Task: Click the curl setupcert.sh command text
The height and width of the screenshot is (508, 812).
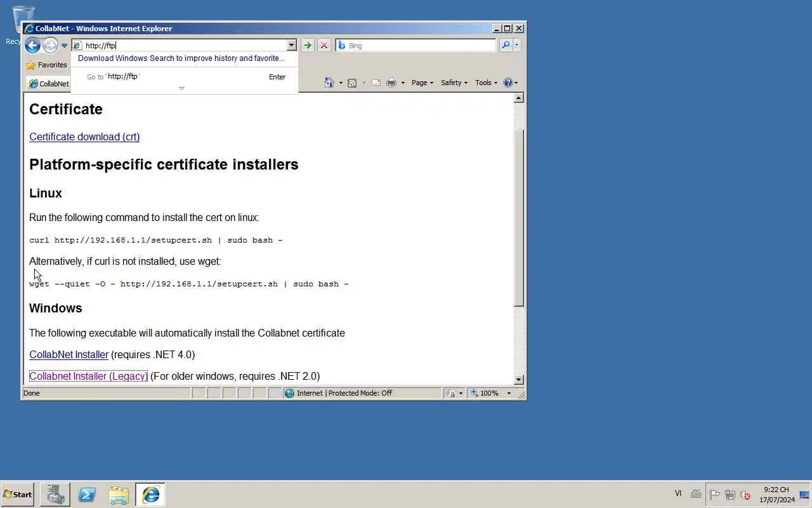Action: pyautogui.click(x=156, y=240)
